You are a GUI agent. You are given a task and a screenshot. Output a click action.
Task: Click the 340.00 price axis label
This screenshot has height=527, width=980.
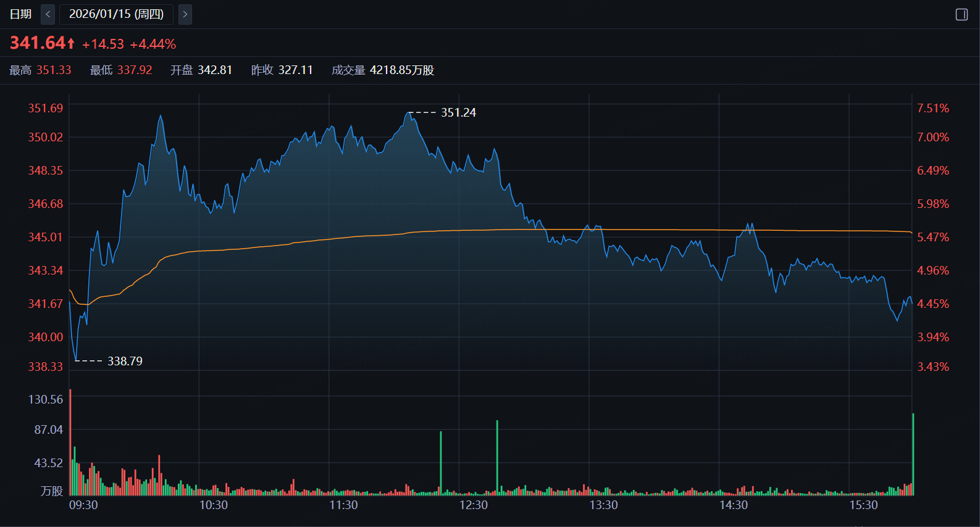tap(46, 337)
